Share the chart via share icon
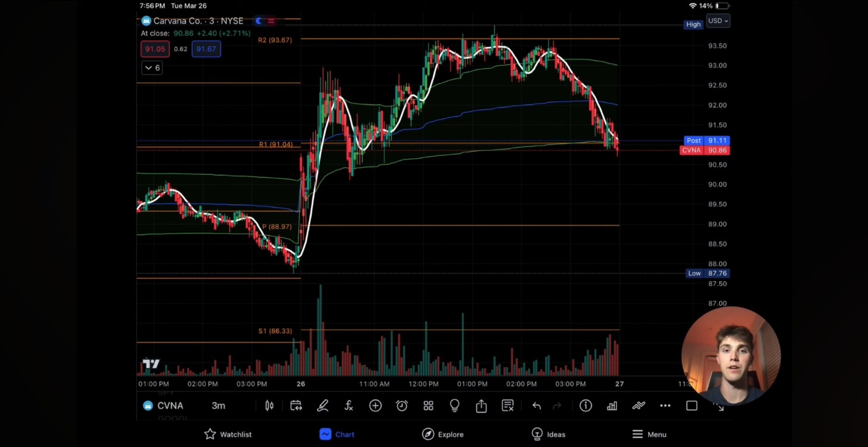 click(481, 405)
